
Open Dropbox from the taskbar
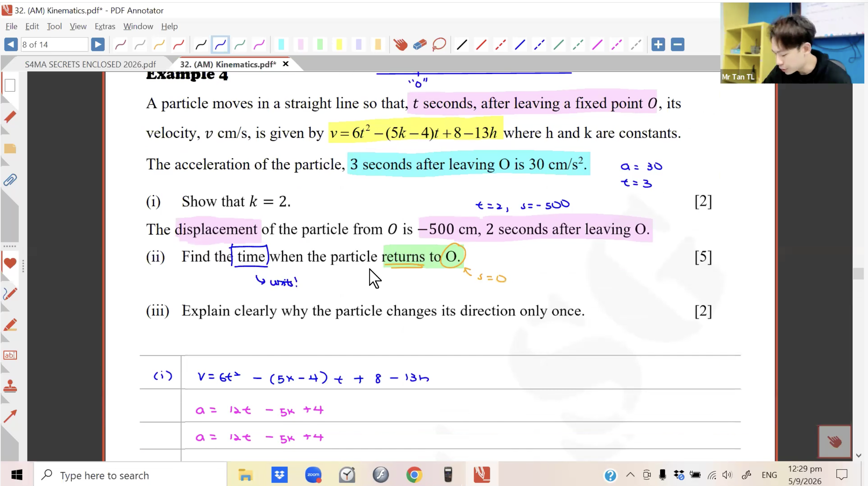point(279,475)
